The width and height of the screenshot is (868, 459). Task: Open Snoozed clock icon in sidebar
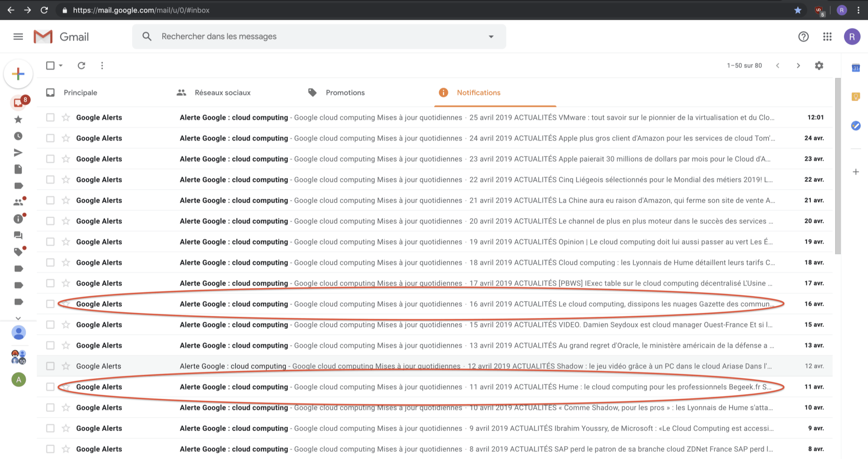click(18, 136)
